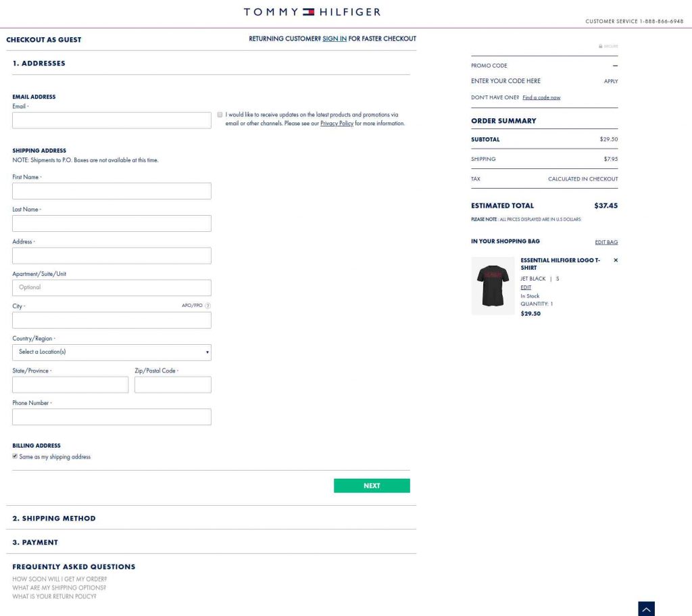Click the Apply promo code button

[611, 81]
